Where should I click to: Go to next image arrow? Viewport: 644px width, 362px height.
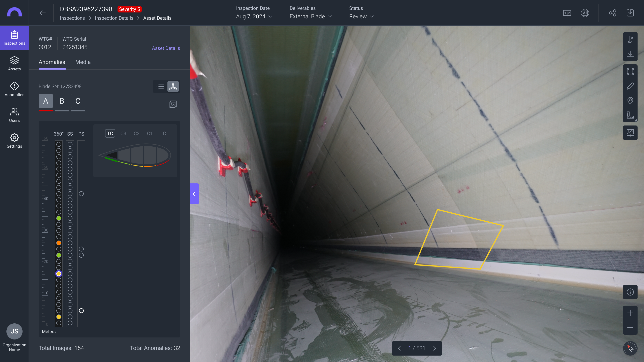[434, 348]
